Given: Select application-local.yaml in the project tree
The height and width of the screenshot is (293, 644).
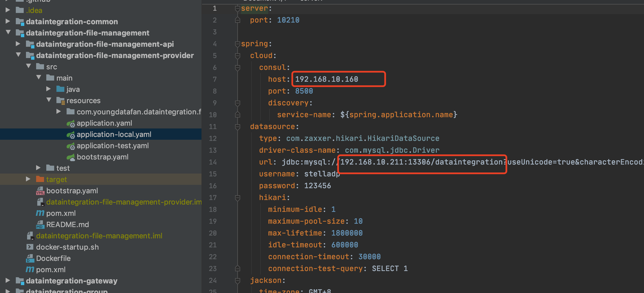Looking at the screenshot, I should (114, 134).
